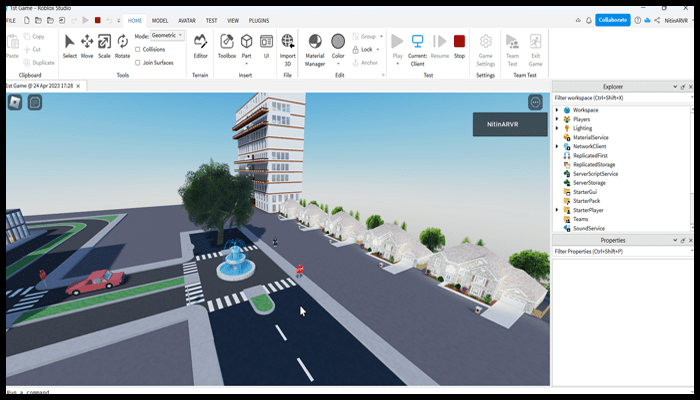The image size is (700, 400).
Task: Open Game Settings
Action: 486,50
